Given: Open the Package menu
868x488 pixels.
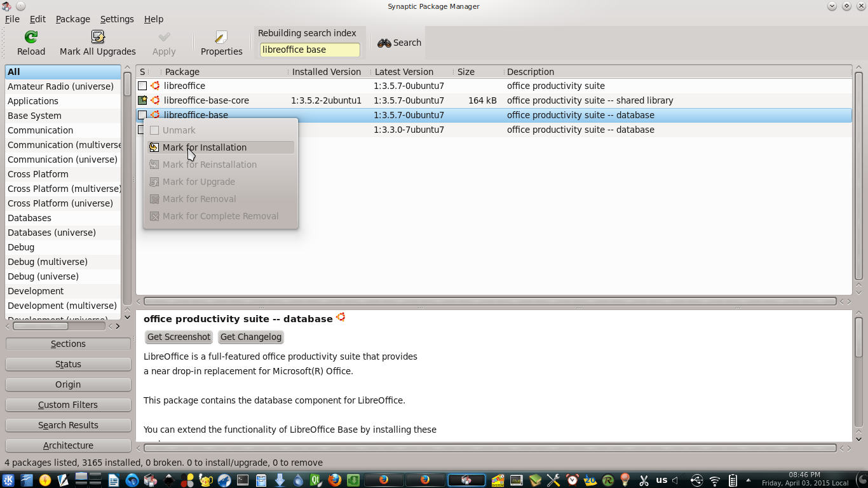Looking at the screenshot, I should click(72, 19).
